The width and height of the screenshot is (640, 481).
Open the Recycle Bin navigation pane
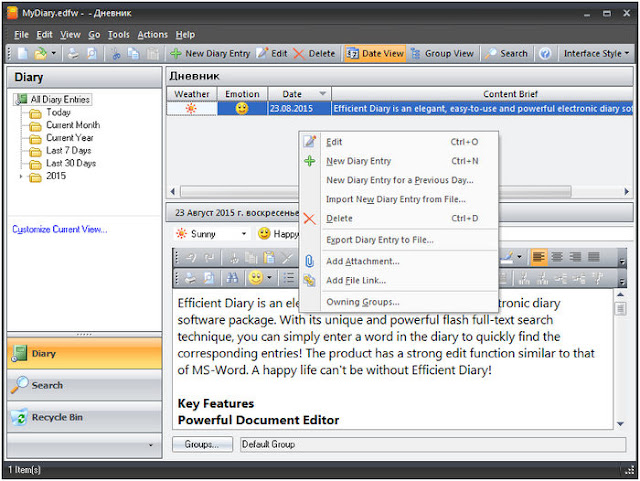[x=84, y=417]
